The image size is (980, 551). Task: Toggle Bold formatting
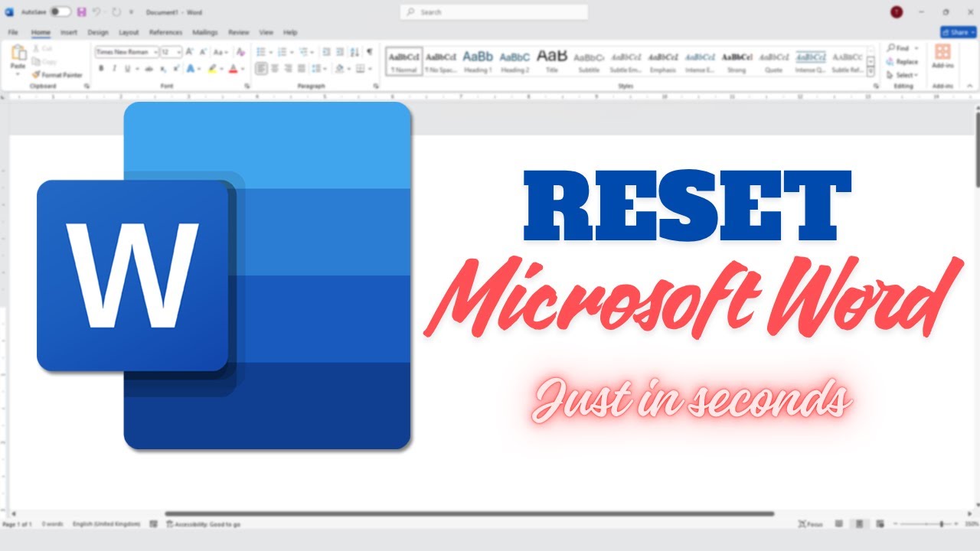pyautogui.click(x=101, y=69)
